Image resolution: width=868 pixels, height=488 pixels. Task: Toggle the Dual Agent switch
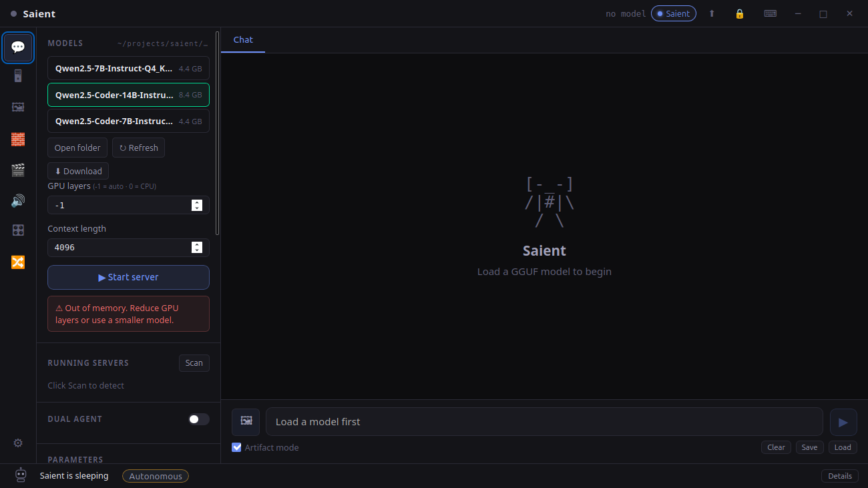(198, 419)
